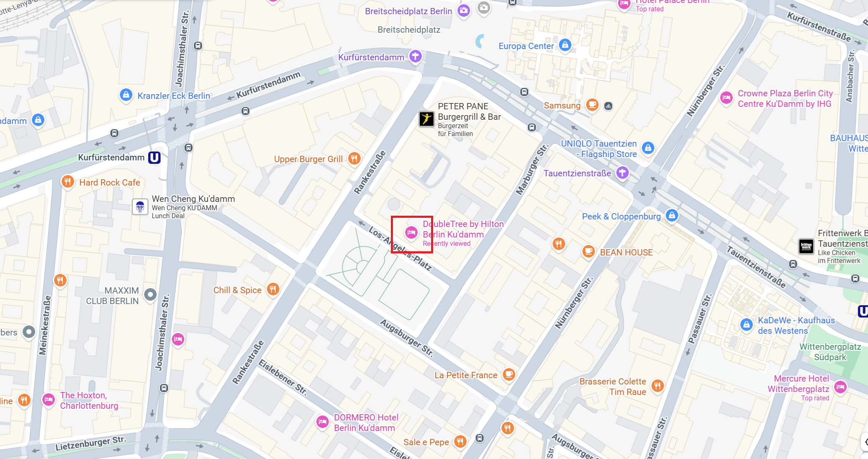868x459 pixels.
Task: Select the Brasserie Colette Tim Raue pin
Action: click(657, 386)
